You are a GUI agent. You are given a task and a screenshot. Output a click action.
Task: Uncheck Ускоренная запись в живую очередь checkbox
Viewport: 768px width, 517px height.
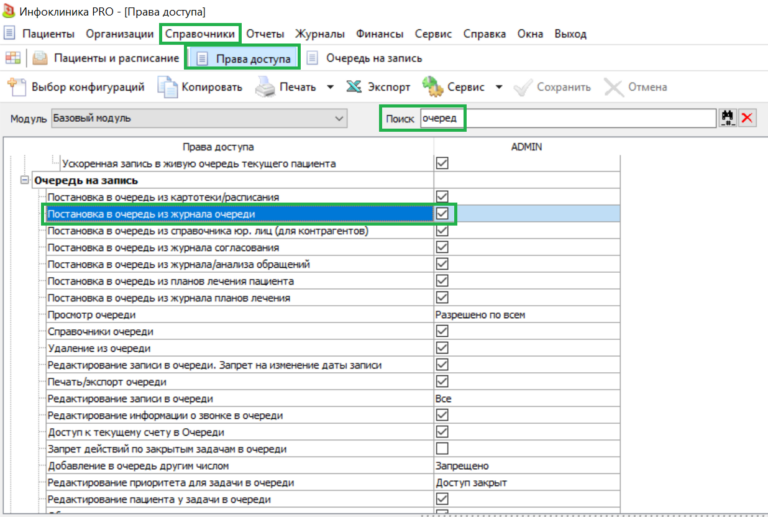coord(442,163)
